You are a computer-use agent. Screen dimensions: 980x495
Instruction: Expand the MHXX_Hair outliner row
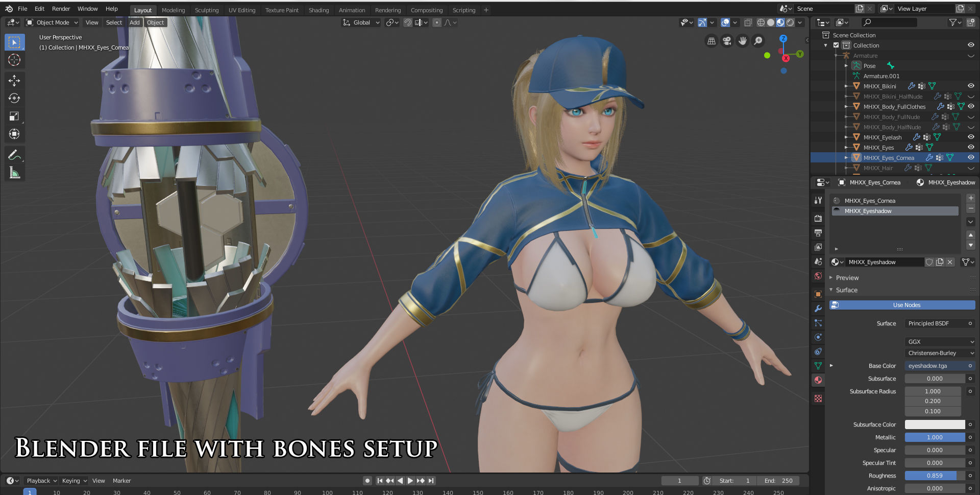[846, 168]
